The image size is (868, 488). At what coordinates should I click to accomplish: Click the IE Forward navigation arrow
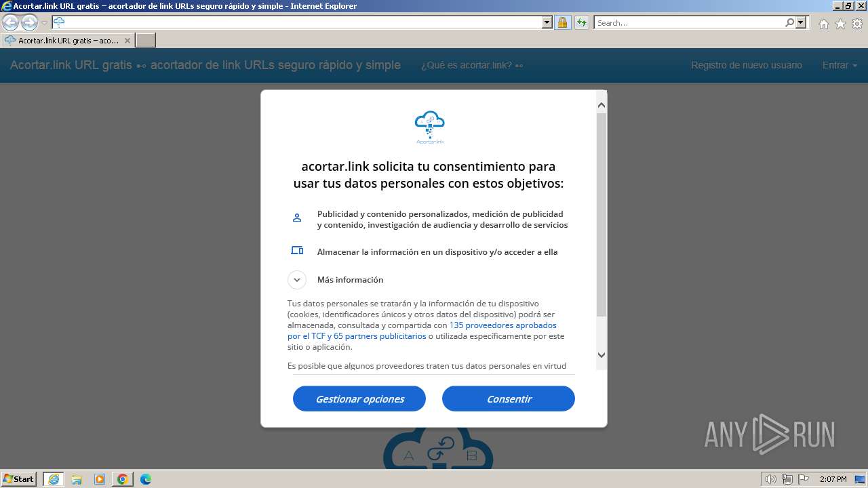(29, 22)
